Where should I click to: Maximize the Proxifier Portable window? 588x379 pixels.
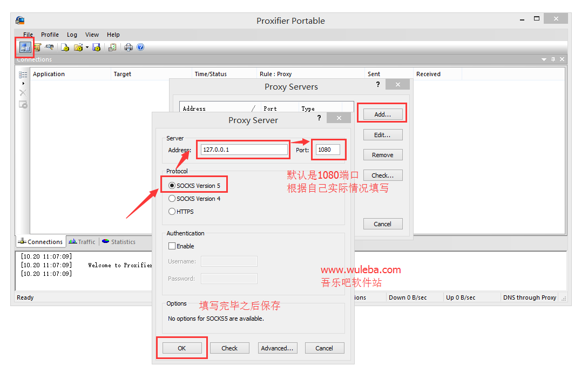point(537,19)
